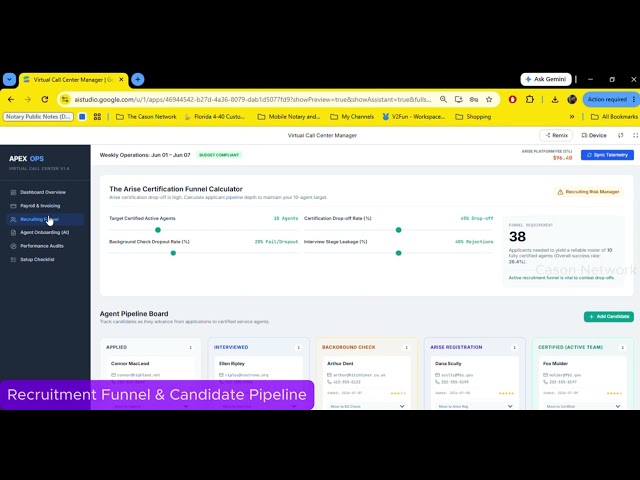The height and width of the screenshot is (480, 640).
Task: Click the Sync Telemetry button
Action: coord(607,155)
